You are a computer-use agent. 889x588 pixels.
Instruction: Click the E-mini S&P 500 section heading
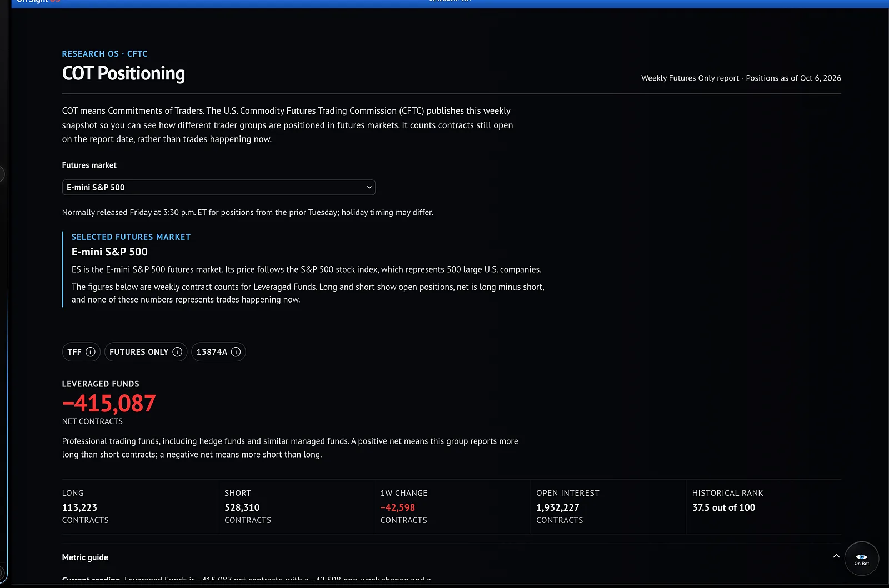[109, 252]
